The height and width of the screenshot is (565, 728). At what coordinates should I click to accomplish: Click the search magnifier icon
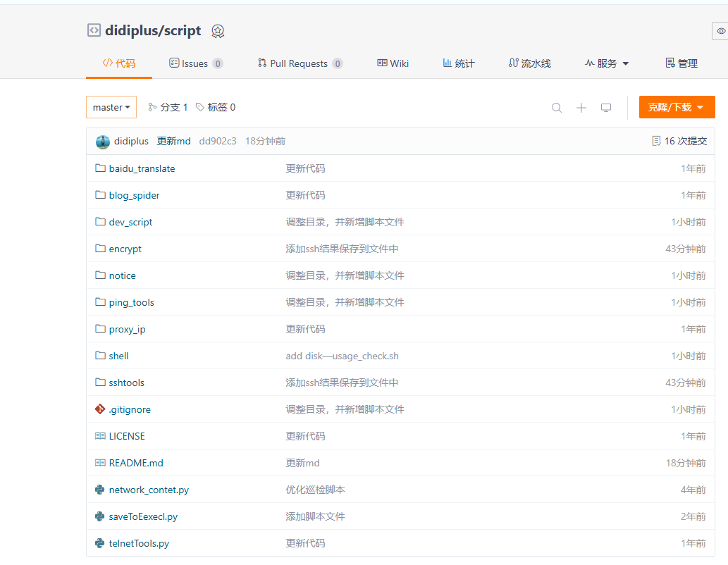[557, 108]
